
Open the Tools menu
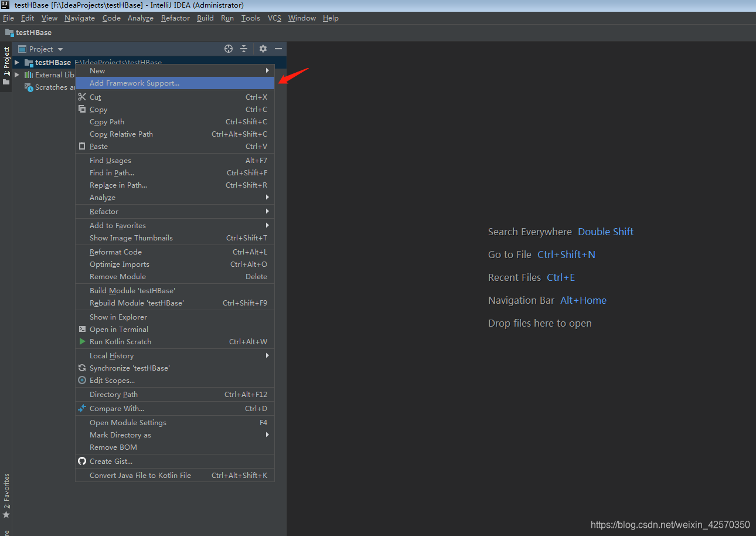pos(251,18)
